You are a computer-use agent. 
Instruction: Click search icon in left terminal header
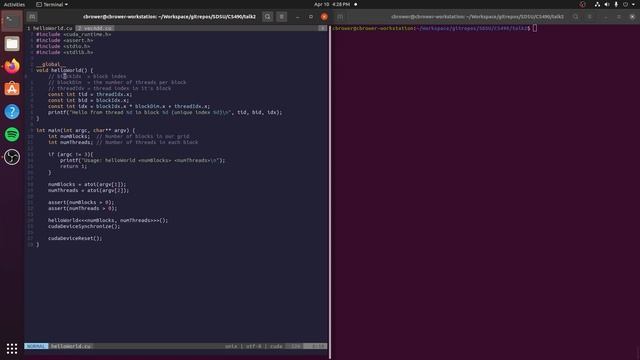tap(268, 17)
